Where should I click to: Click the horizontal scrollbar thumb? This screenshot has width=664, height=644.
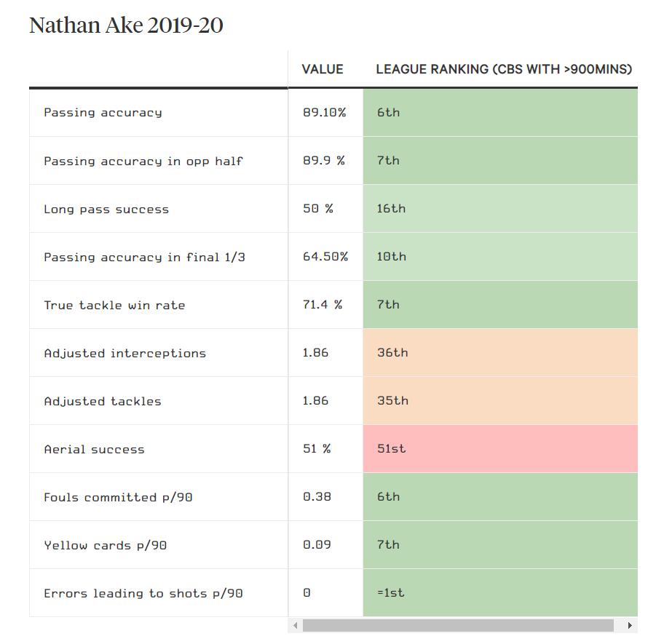[x=458, y=626]
